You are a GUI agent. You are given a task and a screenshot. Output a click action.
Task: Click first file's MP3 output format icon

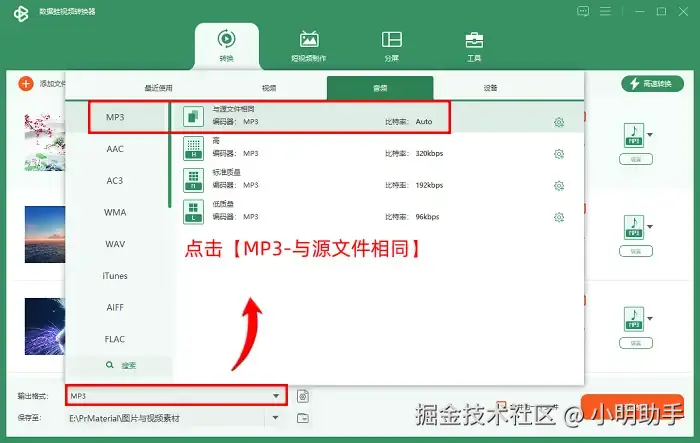pyautogui.click(x=634, y=135)
